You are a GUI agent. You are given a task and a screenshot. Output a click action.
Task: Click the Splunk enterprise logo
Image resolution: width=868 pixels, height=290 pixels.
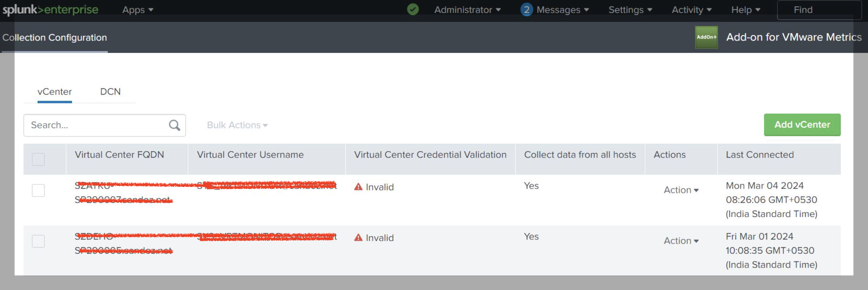point(50,10)
